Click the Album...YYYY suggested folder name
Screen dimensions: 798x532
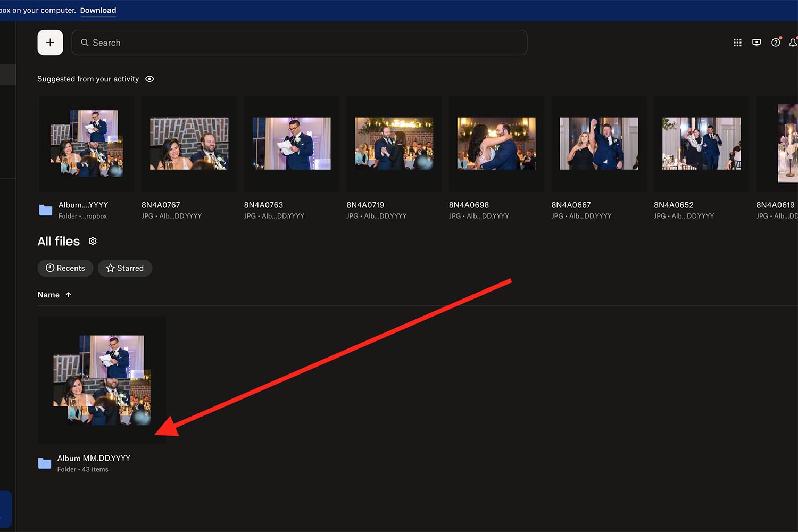click(83, 205)
